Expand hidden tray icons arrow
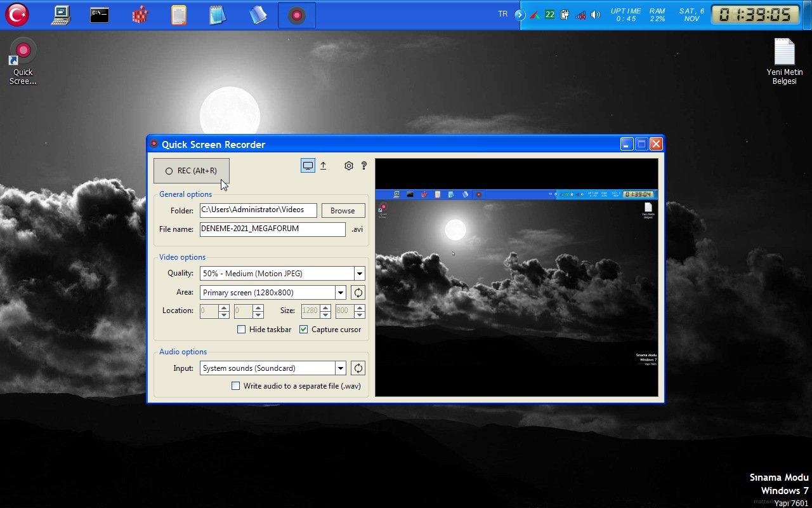 point(520,15)
